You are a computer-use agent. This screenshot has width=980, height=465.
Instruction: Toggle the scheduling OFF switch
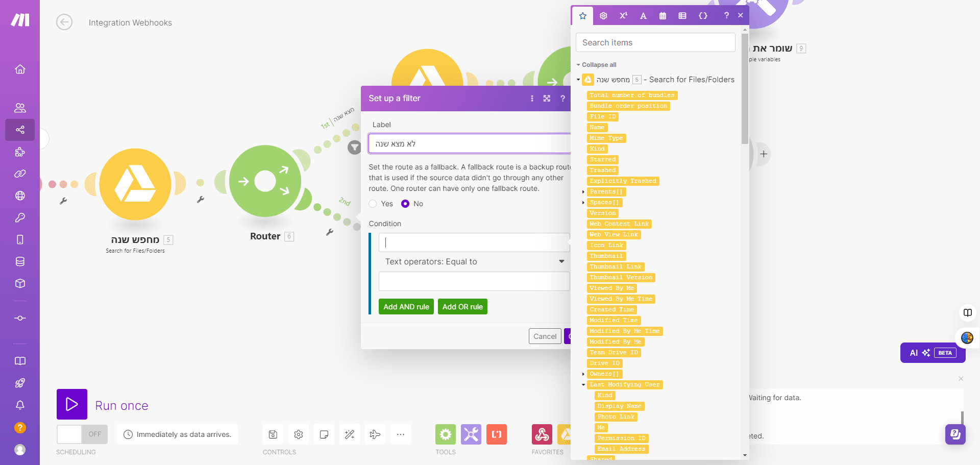[x=82, y=434]
